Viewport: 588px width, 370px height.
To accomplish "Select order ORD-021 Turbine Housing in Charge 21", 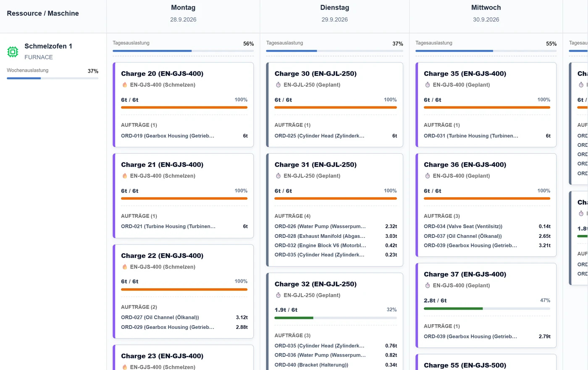I will coord(184,227).
